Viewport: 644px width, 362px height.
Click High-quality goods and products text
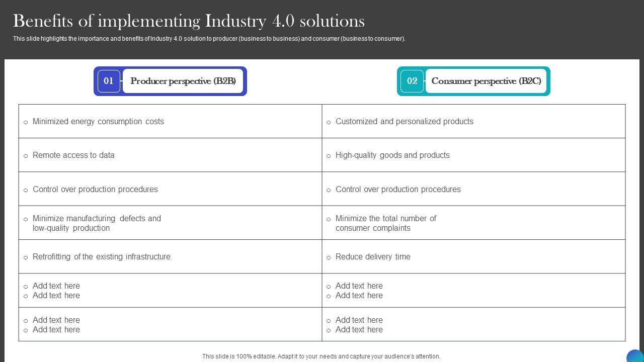click(392, 155)
